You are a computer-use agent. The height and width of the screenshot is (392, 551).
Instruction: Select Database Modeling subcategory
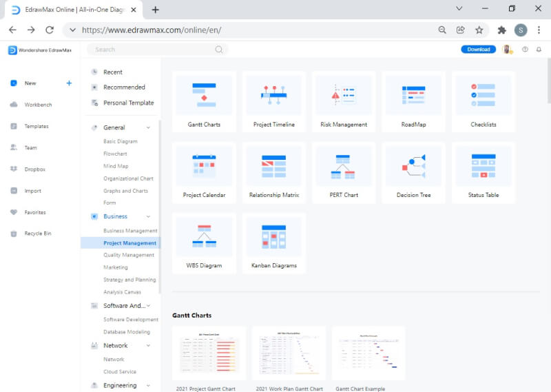pyautogui.click(x=127, y=332)
